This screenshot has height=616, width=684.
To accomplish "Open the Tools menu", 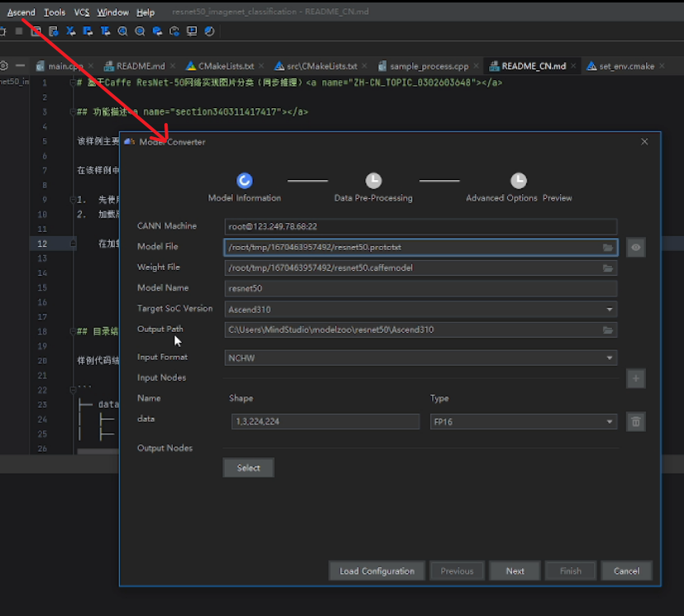I will (x=54, y=12).
